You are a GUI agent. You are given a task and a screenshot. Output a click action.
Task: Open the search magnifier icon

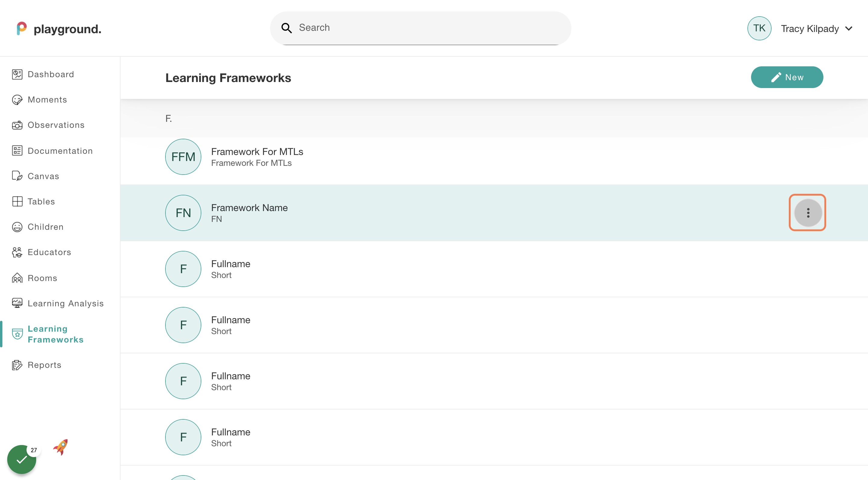tap(286, 28)
